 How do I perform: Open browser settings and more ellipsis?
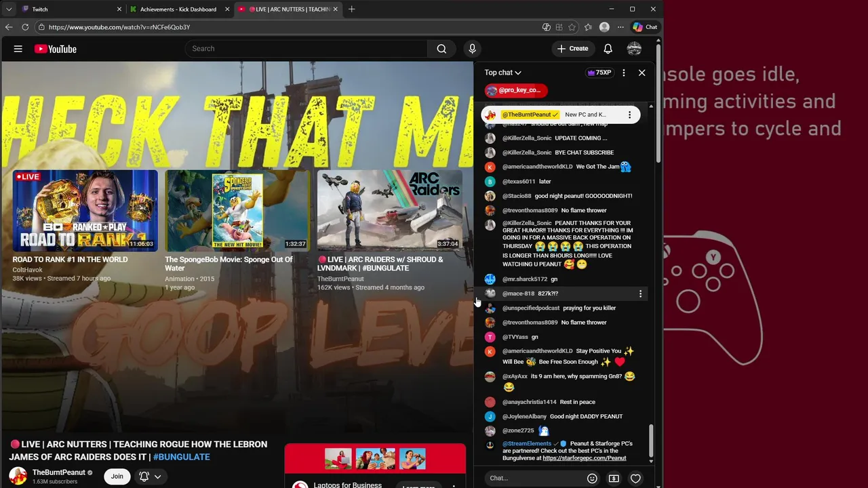click(x=620, y=27)
